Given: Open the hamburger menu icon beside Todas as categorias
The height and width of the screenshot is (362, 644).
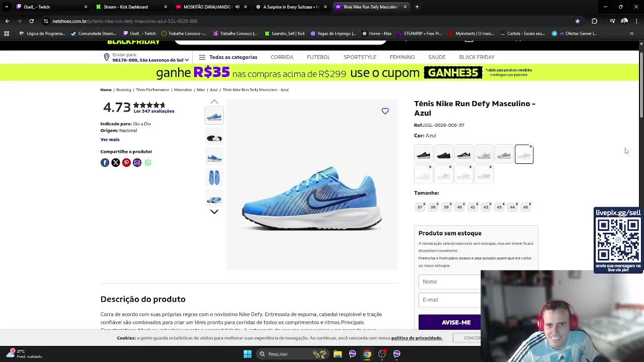Looking at the screenshot, I should [202, 57].
